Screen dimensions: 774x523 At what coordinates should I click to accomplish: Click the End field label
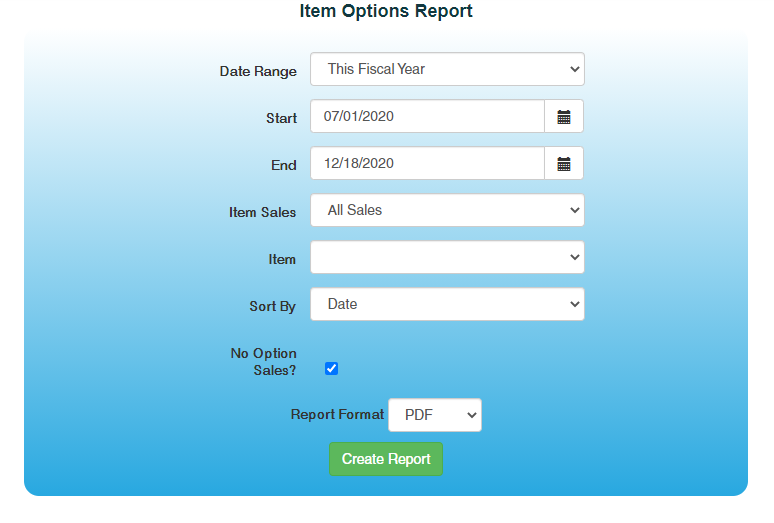tap(284, 166)
